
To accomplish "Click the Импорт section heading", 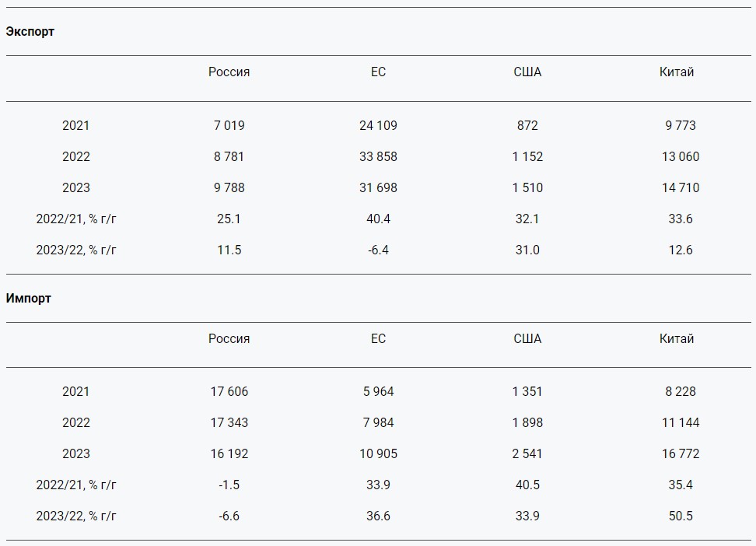I will (x=29, y=298).
